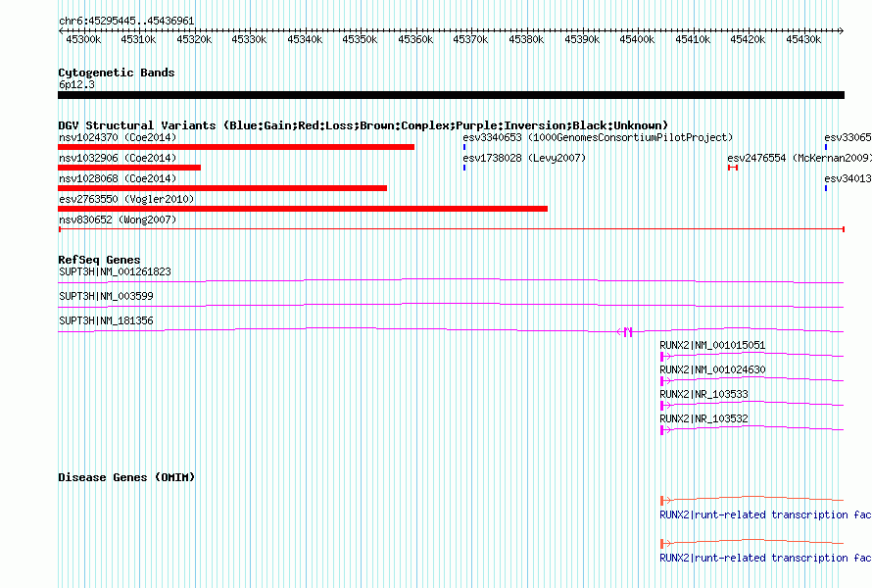Select the 45320k ruler position label
Viewport: 872px width, 588px height.
click(194, 40)
